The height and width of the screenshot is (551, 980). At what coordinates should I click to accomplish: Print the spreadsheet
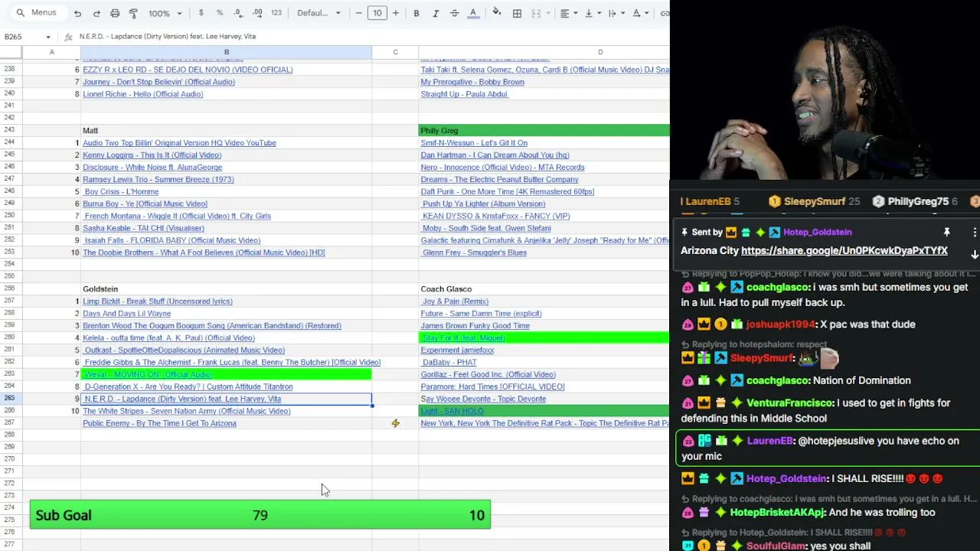[x=115, y=13]
